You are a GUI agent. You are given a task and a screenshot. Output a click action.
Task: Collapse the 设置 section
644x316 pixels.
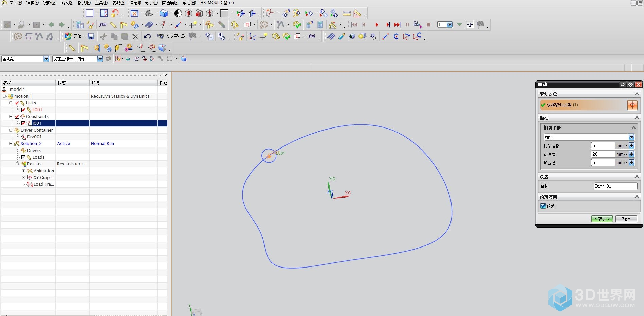point(637,176)
